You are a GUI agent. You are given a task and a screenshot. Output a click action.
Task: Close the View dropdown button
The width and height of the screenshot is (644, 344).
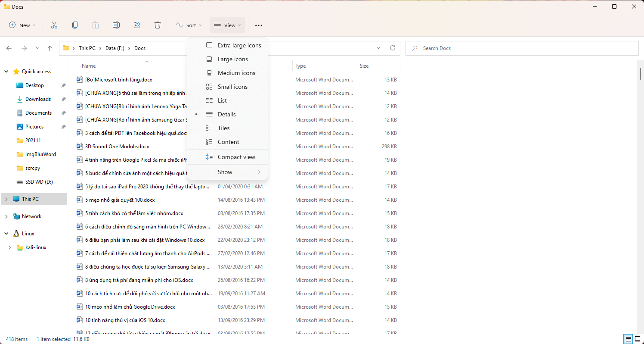(227, 25)
